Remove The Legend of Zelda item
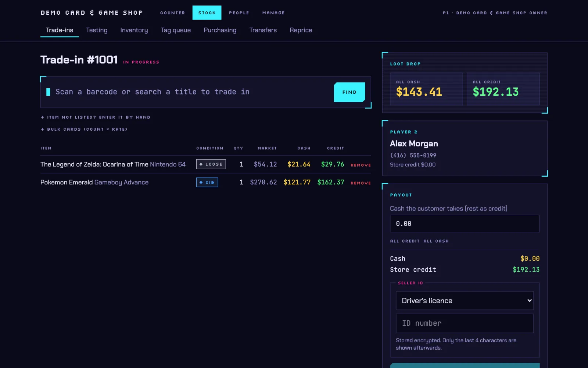The height and width of the screenshot is (368, 588). (361, 165)
